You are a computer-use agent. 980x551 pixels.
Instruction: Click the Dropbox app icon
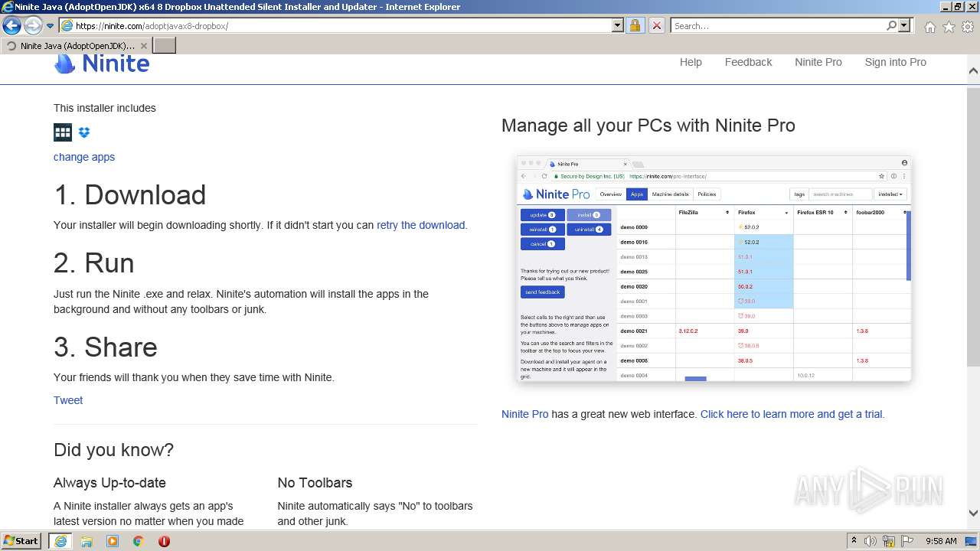pos(84,132)
